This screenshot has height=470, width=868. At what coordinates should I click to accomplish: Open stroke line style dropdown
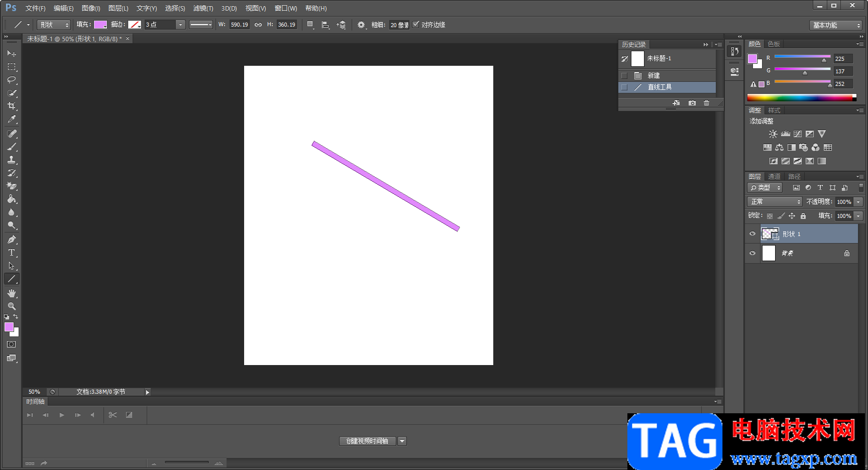[201, 25]
